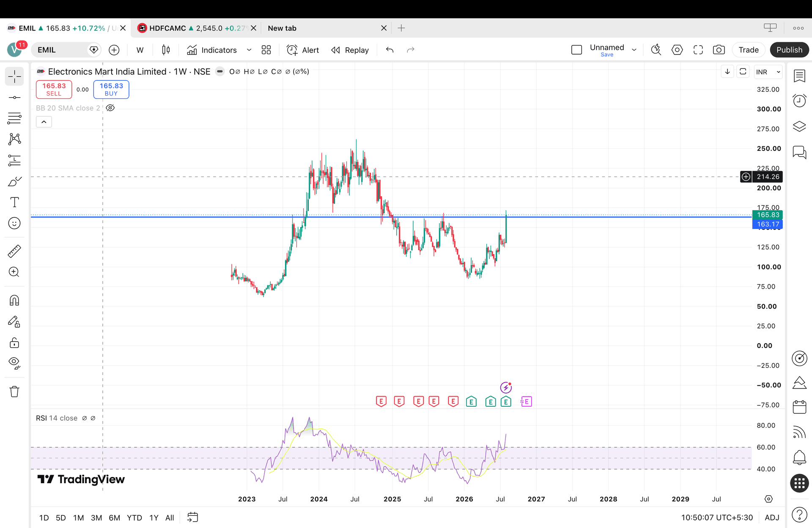The image size is (812, 528).
Task: Toggle magnet mode for drawings
Action: 14,301
